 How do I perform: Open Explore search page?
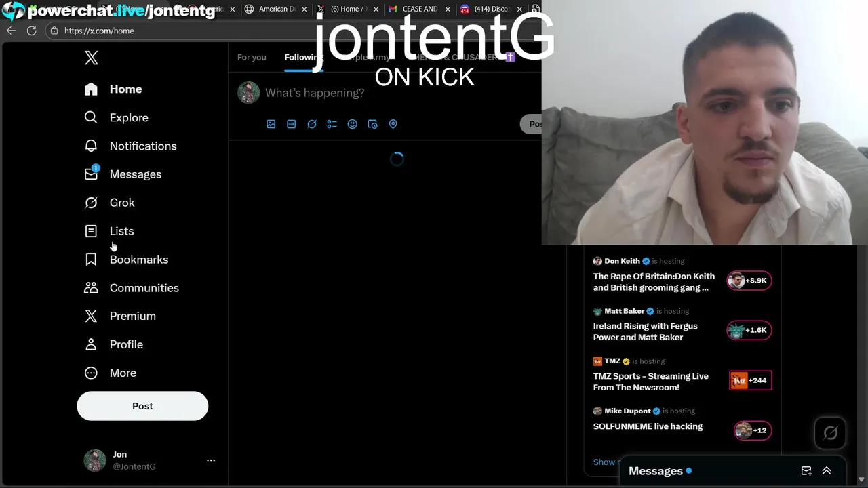(116, 118)
